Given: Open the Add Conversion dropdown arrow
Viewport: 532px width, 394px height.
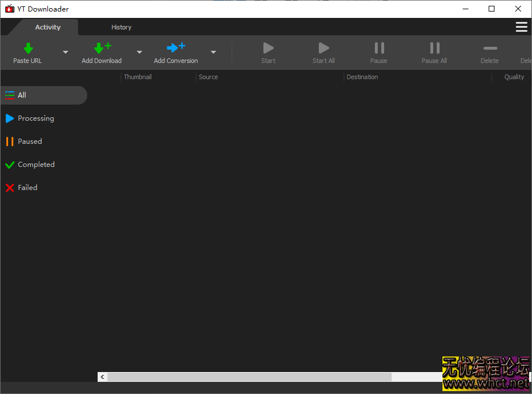Looking at the screenshot, I should pyautogui.click(x=213, y=52).
